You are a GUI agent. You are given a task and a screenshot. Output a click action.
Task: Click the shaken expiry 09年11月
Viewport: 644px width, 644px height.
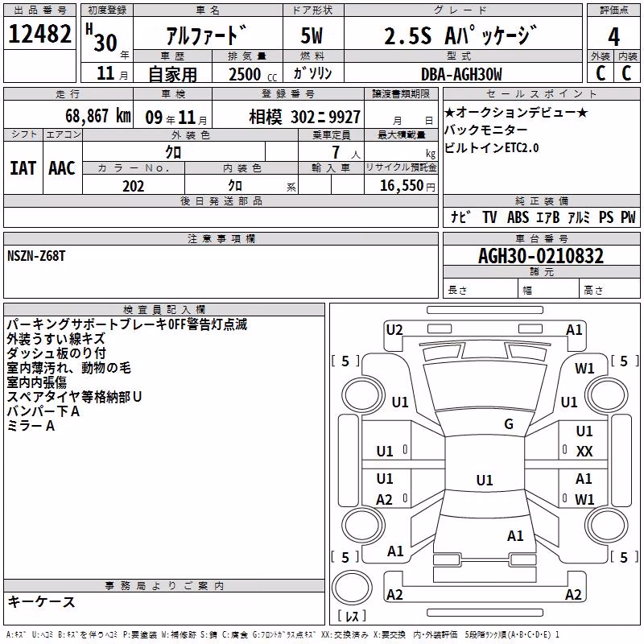tap(176, 118)
